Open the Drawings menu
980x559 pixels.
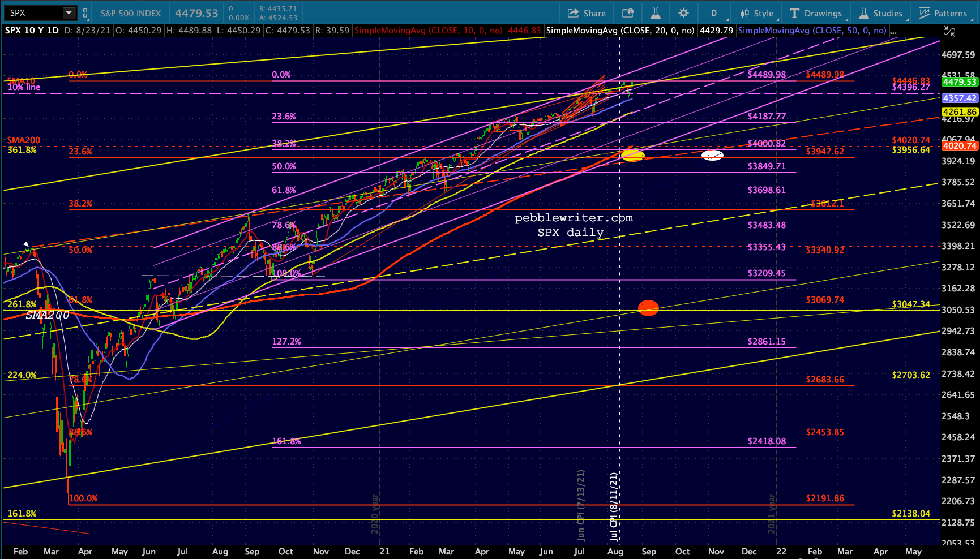[x=816, y=13]
